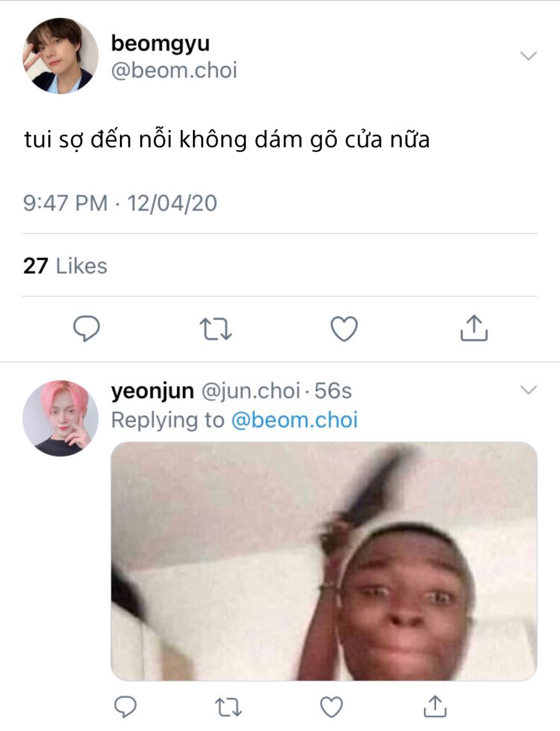Screen dimensions: 560x731
Task: Reply to beomgyu's main tweet
Action: pos(87,328)
